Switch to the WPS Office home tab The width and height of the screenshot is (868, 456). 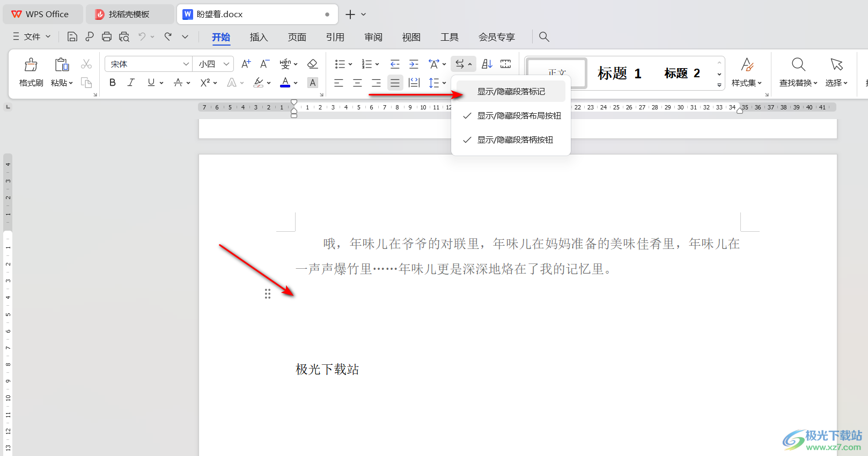[x=43, y=14]
